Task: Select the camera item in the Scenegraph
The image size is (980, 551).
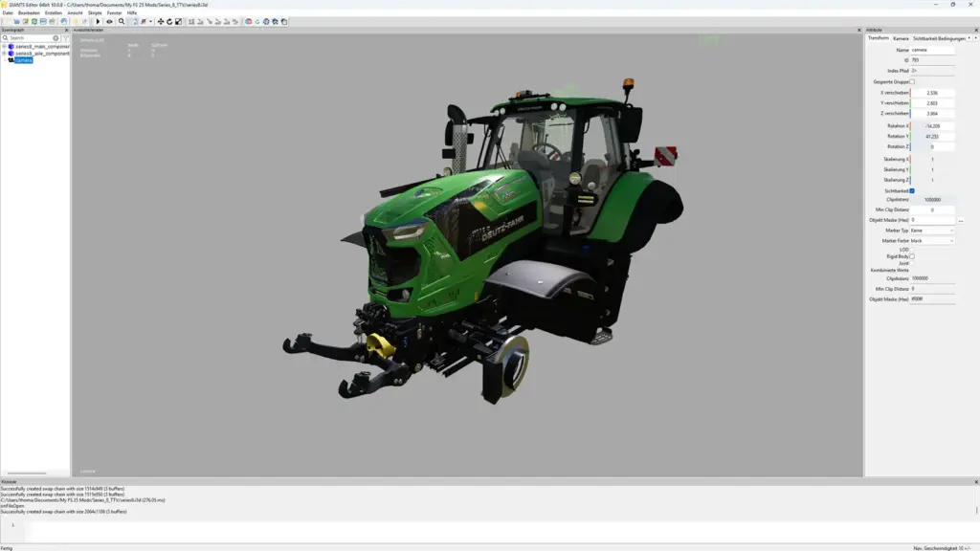Action: [23, 60]
